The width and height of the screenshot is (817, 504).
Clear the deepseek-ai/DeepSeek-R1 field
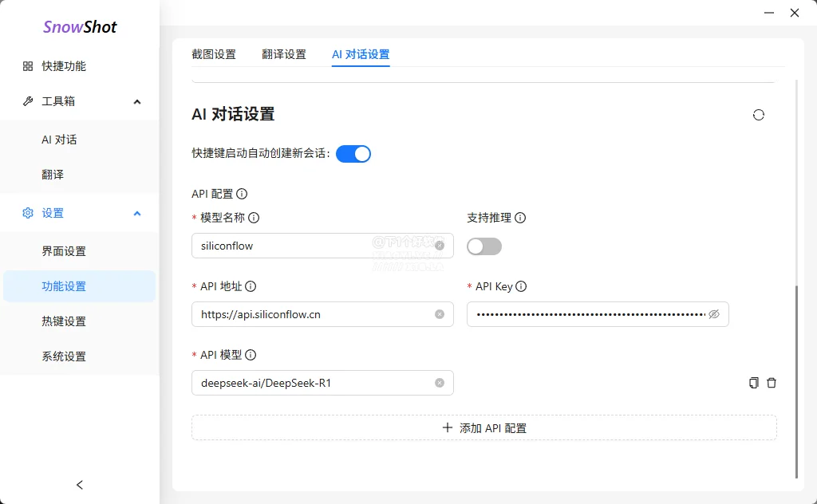(x=440, y=384)
